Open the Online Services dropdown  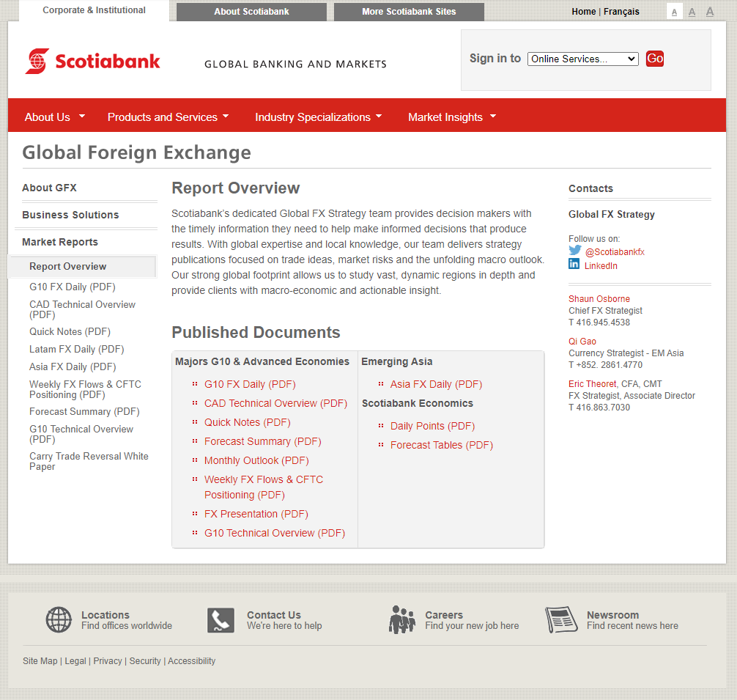click(583, 59)
